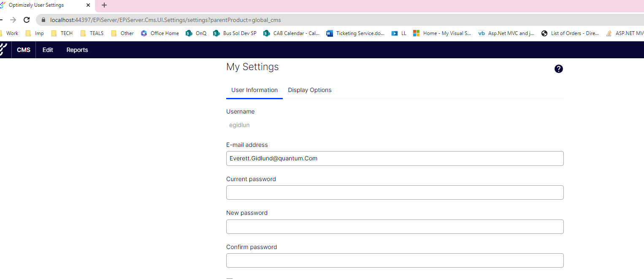The height and width of the screenshot is (279, 644).
Task: Focus the Current password field
Action: [x=395, y=192]
